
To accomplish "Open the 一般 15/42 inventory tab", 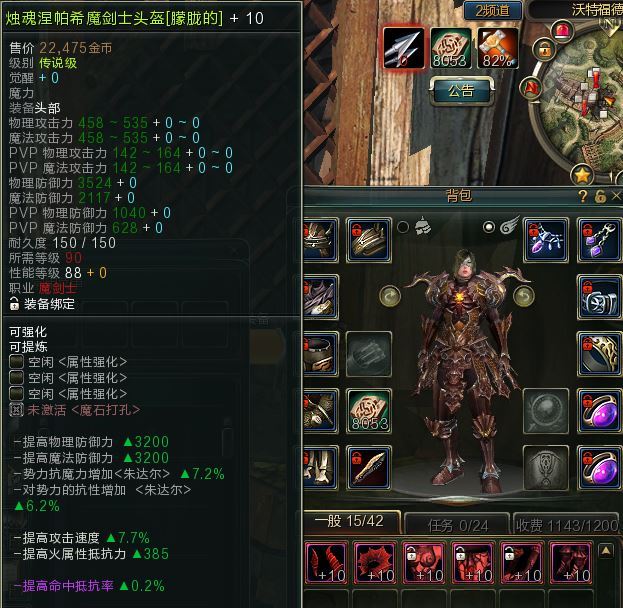I will pos(350,521).
